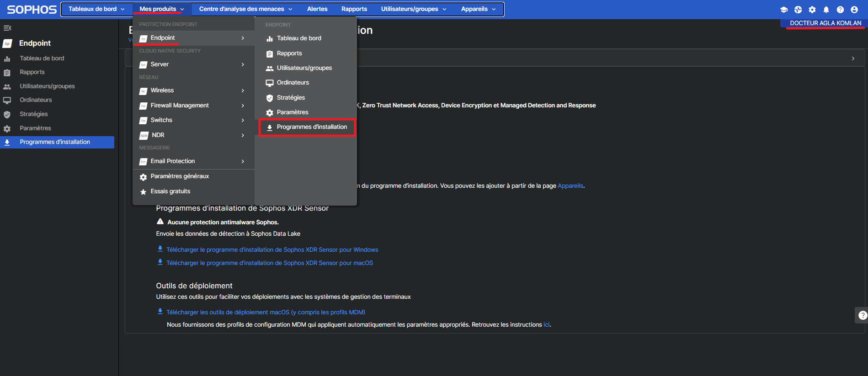Open the account health check icon
This screenshot has height=376, width=868.
tap(798, 10)
